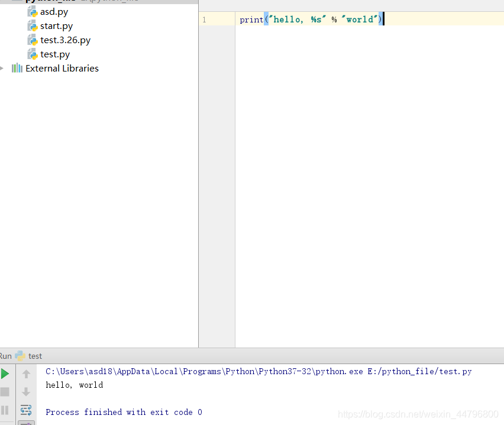Click the down arrow in Run panel
The width and height of the screenshot is (504, 425).
pos(27,392)
